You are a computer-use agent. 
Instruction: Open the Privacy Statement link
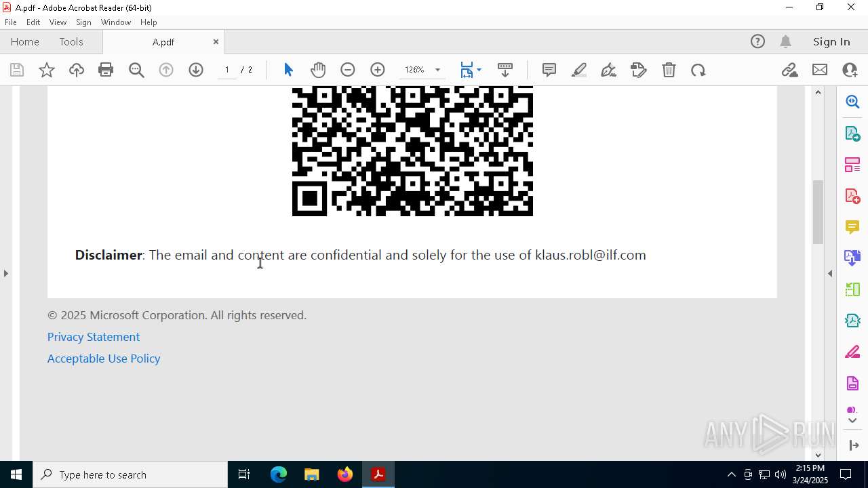tap(94, 337)
